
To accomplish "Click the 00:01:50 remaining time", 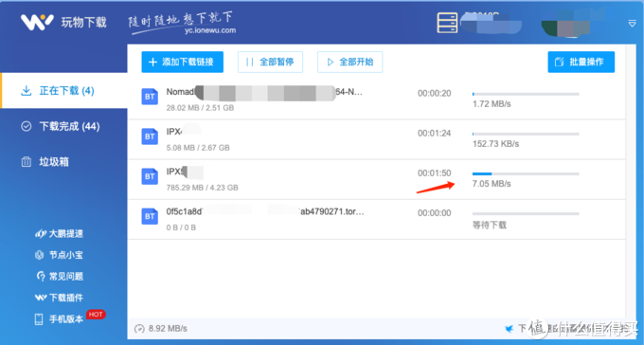I will point(434,173).
